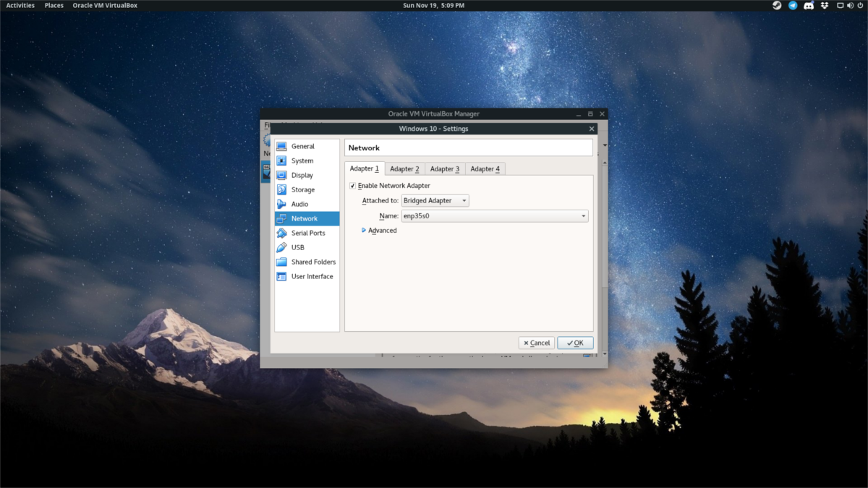This screenshot has height=488, width=868.
Task: Open the User Interface settings category
Action: (312, 277)
